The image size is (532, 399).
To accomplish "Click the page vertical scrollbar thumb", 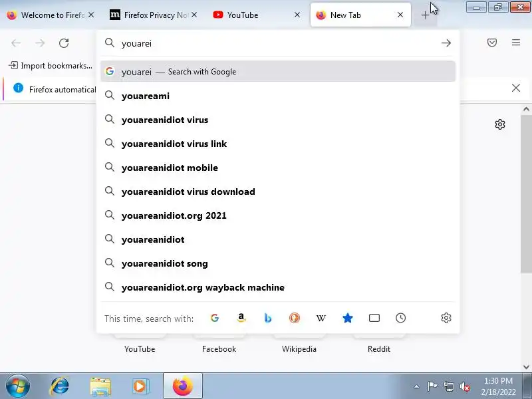I will 526,194.
